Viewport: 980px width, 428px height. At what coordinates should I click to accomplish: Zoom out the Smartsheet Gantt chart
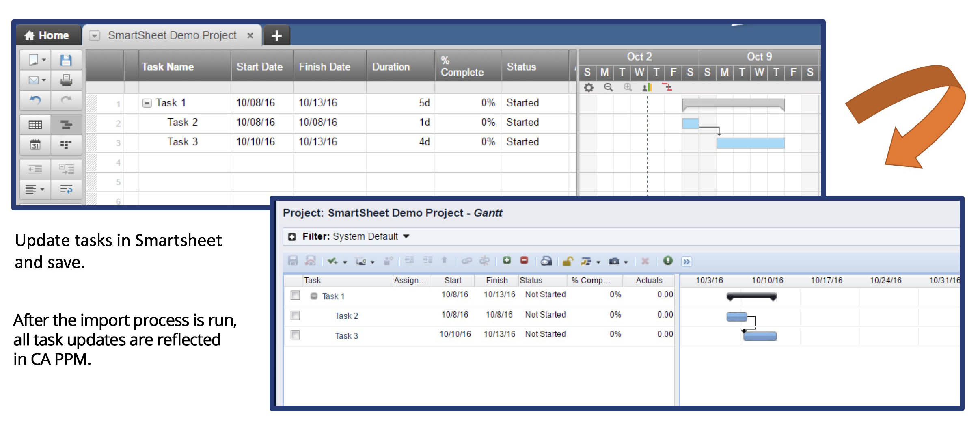click(608, 87)
